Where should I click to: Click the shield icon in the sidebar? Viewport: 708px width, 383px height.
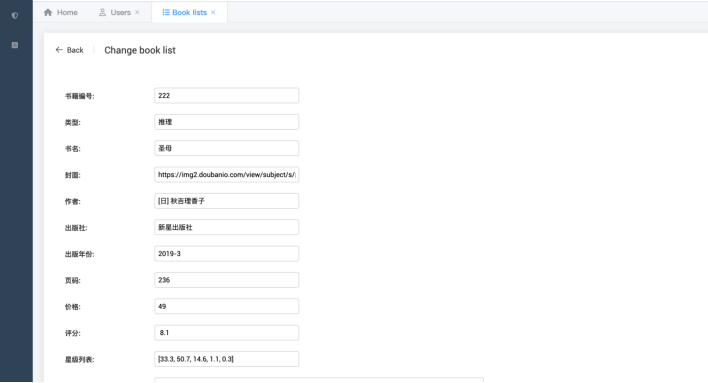(15, 15)
